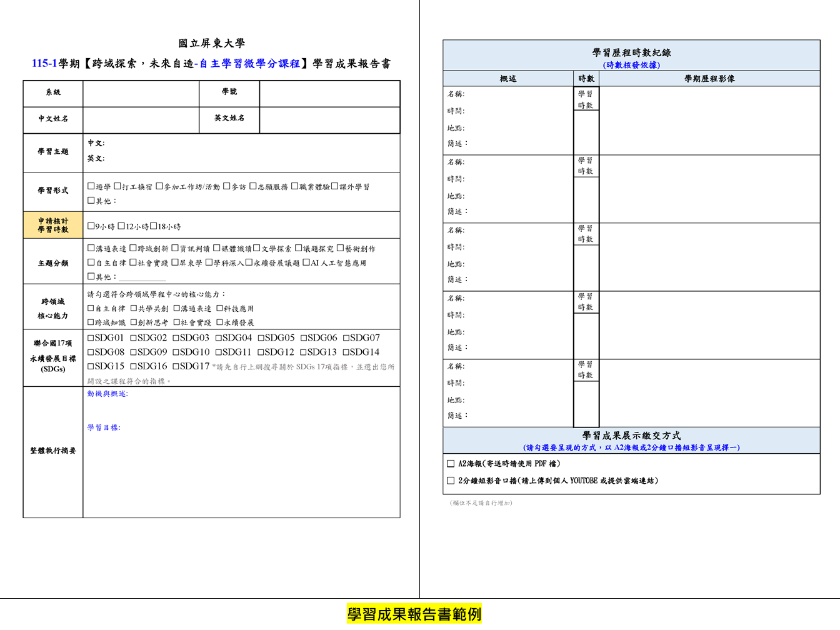
Task: Select the 溝通表達 topic category checkbox
Action: (x=91, y=248)
